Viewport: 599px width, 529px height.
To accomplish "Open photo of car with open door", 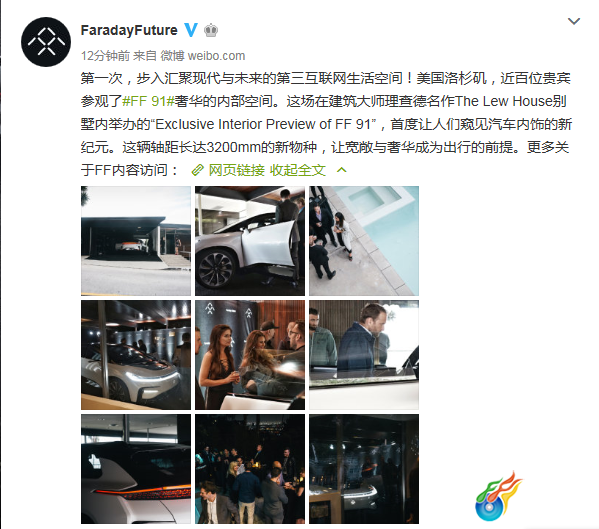I will coord(250,241).
